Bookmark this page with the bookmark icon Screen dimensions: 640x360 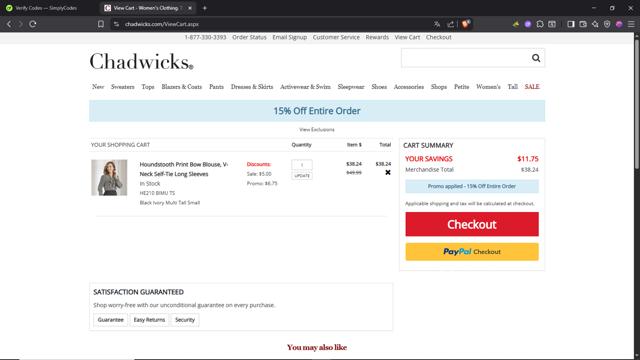(x=101, y=24)
